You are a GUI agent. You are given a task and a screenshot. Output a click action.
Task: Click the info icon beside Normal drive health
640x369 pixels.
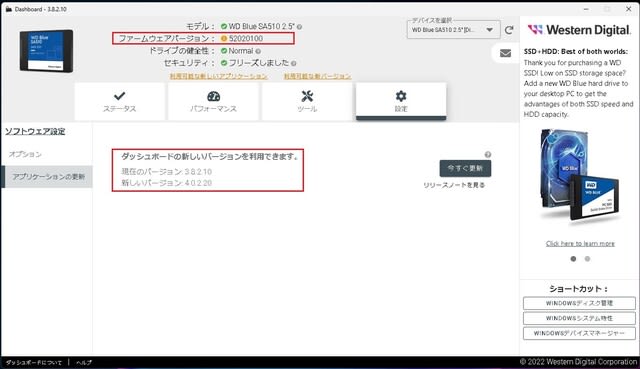pos(258,51)
